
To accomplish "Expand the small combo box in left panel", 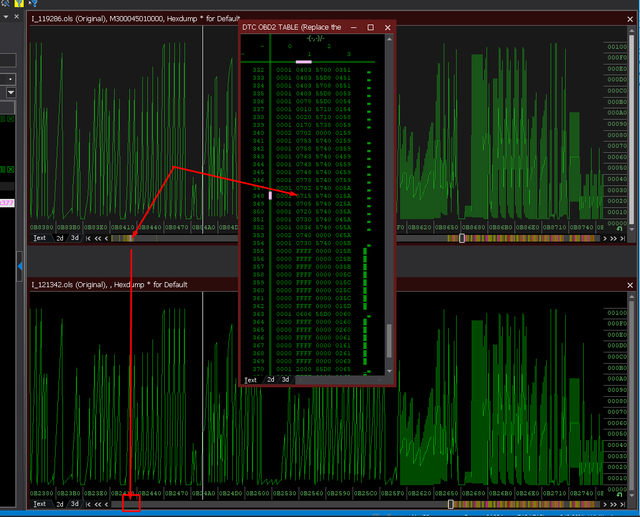I will 10,79.
